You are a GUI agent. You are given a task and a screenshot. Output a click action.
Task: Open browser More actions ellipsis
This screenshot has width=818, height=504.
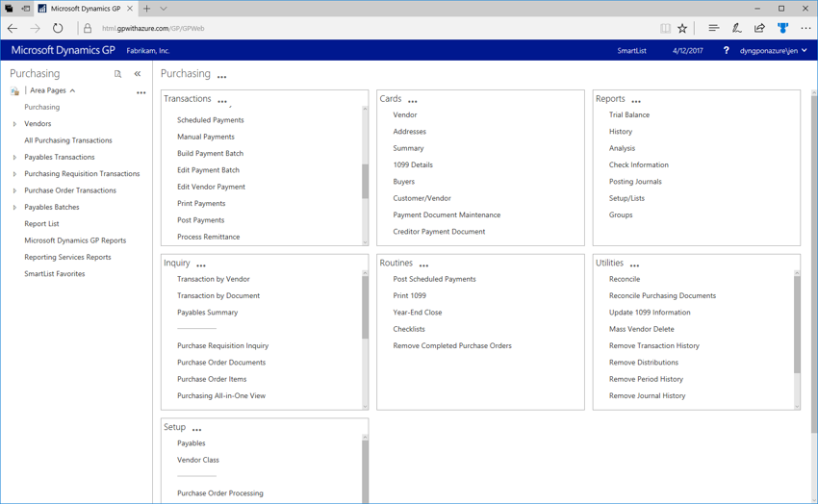(805, 28)
